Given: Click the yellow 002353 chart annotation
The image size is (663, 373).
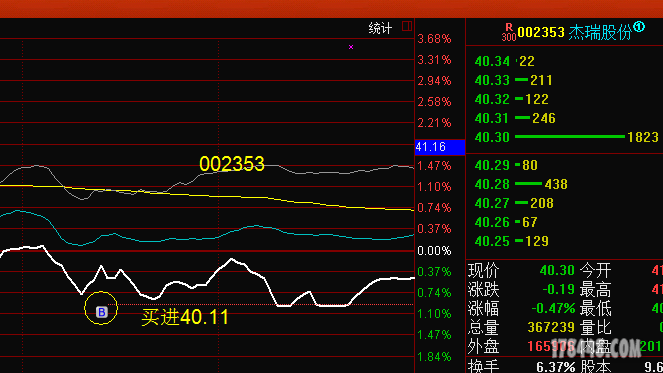Looking at the screenshot, I should point(232,164).
